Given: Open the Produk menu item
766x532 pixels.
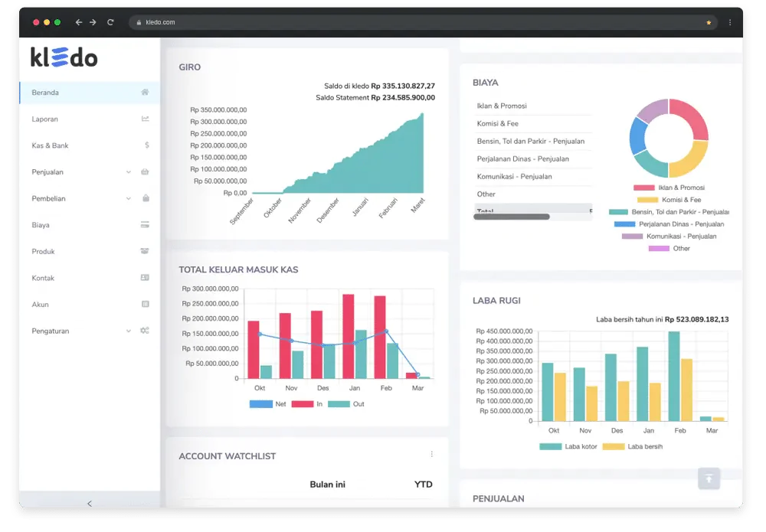Looking at the screenshot, I should coord(44,251).
